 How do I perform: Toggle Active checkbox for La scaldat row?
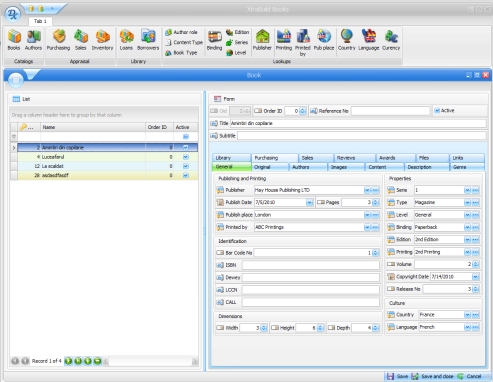coord(186,166)
